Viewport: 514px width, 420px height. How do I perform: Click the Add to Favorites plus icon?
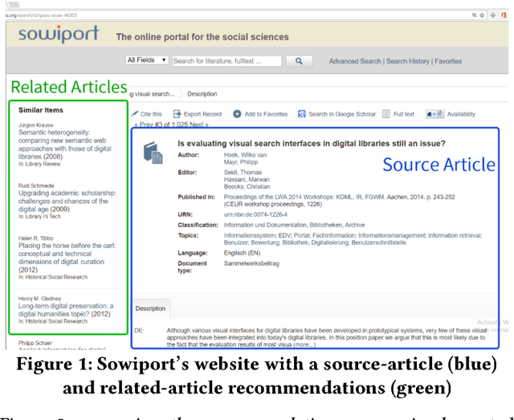[238, 114]
